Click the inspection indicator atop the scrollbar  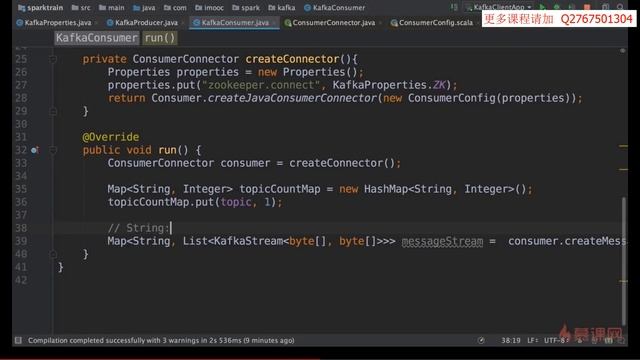622,51
